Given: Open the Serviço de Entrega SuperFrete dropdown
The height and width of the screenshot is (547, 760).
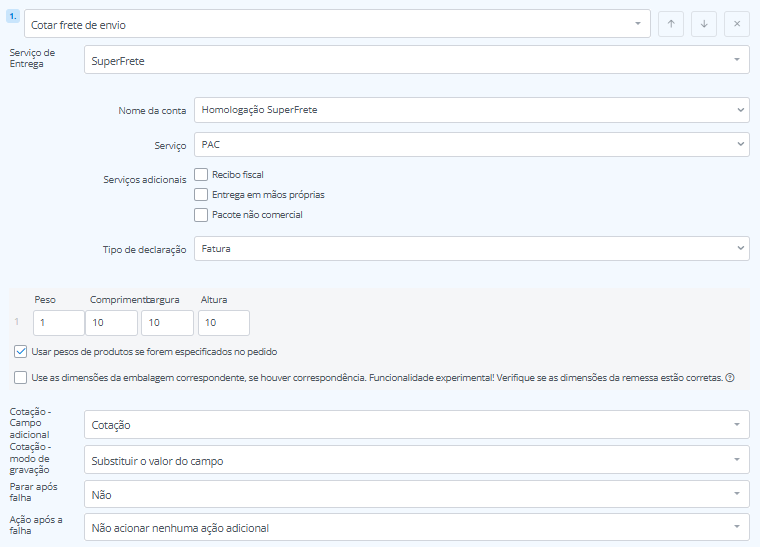Looking at the screenshot, I should (416, 60).
